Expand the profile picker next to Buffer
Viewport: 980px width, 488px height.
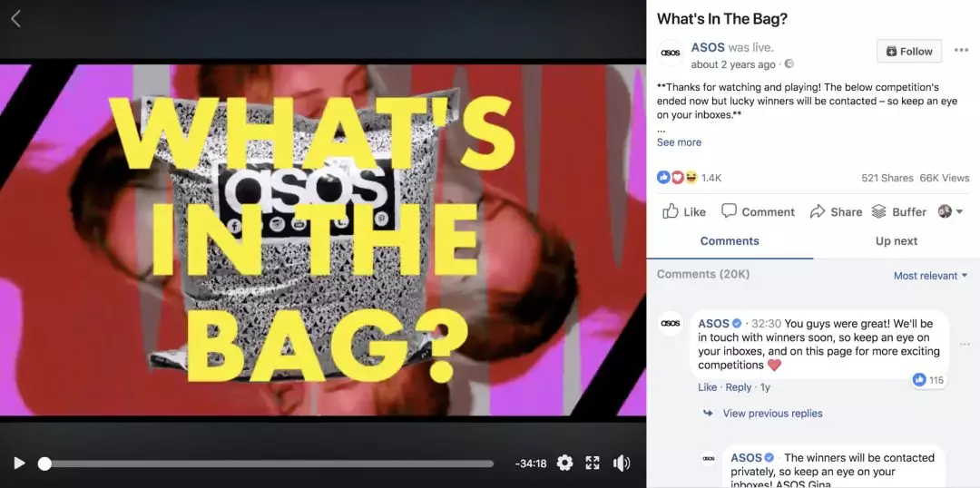point(951,212)
